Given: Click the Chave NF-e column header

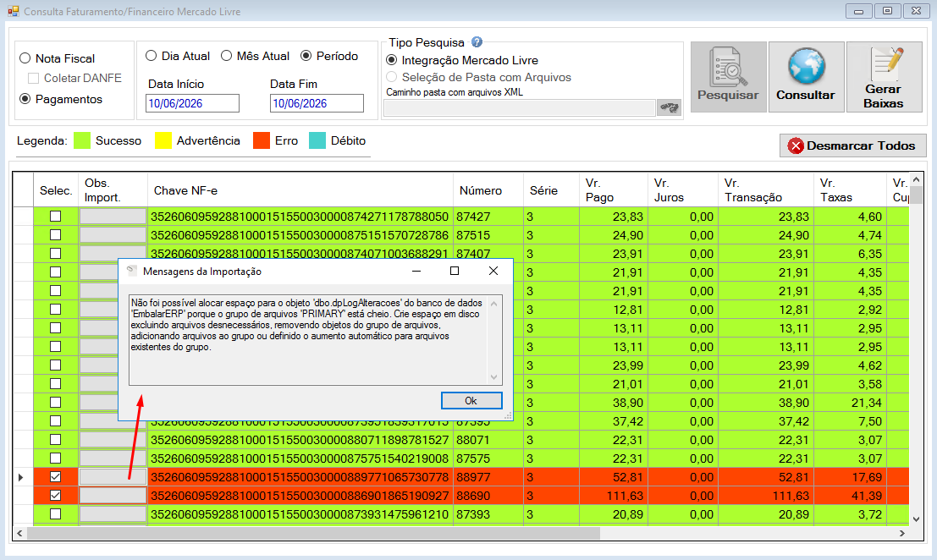Looking at the screenshot, I should coord(300,190).
